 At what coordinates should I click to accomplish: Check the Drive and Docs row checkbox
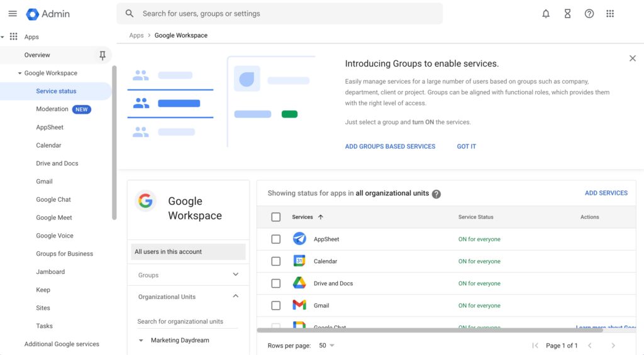(x=276, y=283)
